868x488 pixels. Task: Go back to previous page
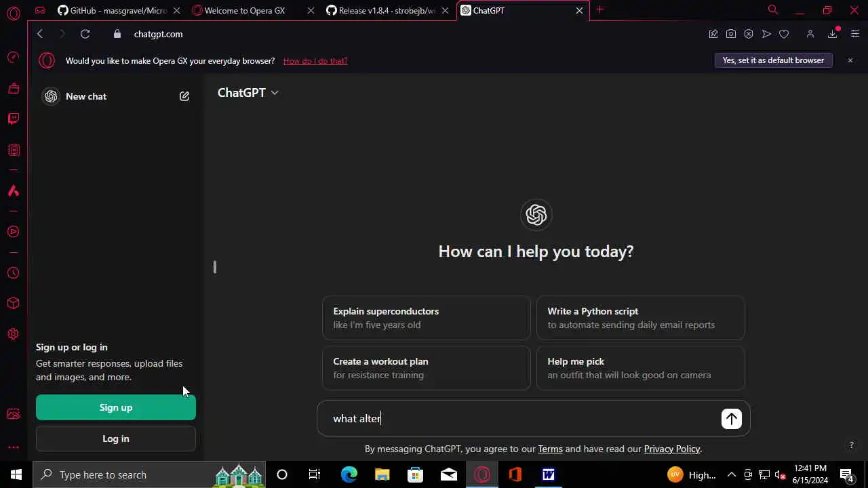point(40,34)
